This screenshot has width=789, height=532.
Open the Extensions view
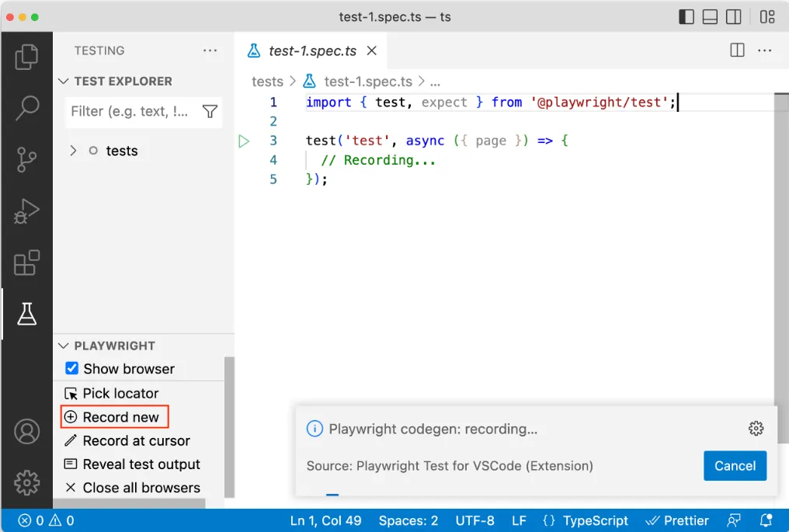pyautogui.click(x=27, y=263)
